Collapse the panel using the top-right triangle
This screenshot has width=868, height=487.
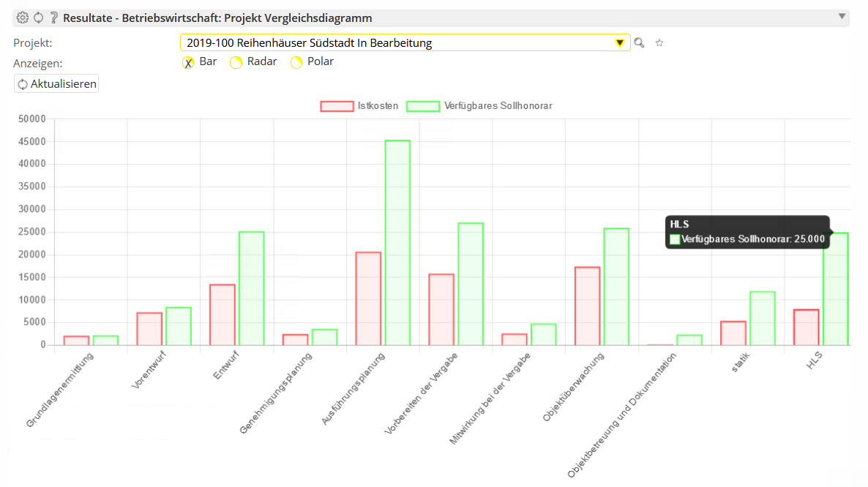click(842, 16)
